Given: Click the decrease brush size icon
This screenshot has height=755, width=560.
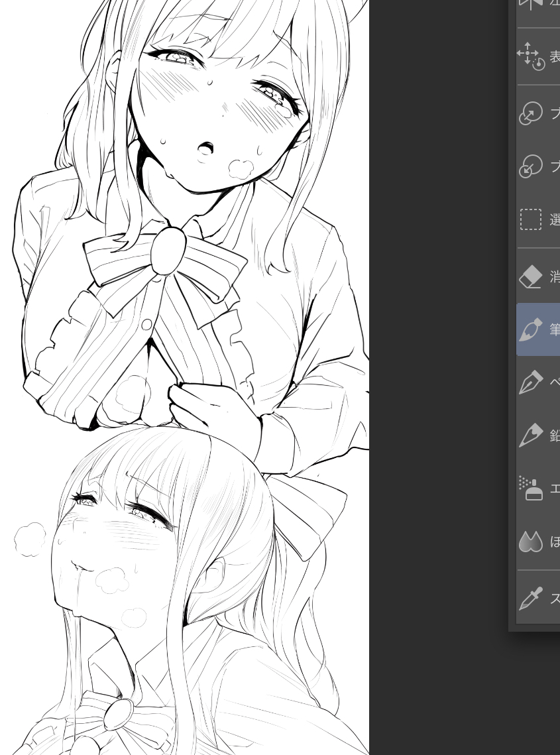Looking at the screenshot, I should [x=531, y=166].
